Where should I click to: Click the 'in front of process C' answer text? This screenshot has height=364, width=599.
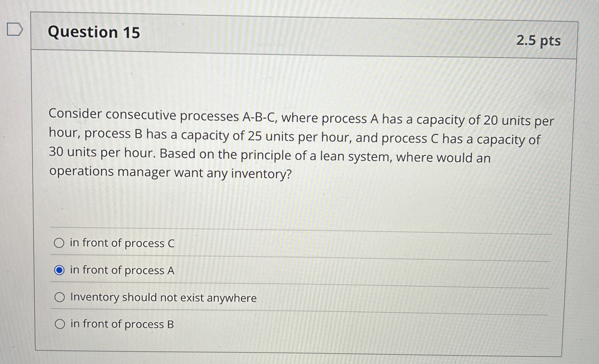click(122, 243)
